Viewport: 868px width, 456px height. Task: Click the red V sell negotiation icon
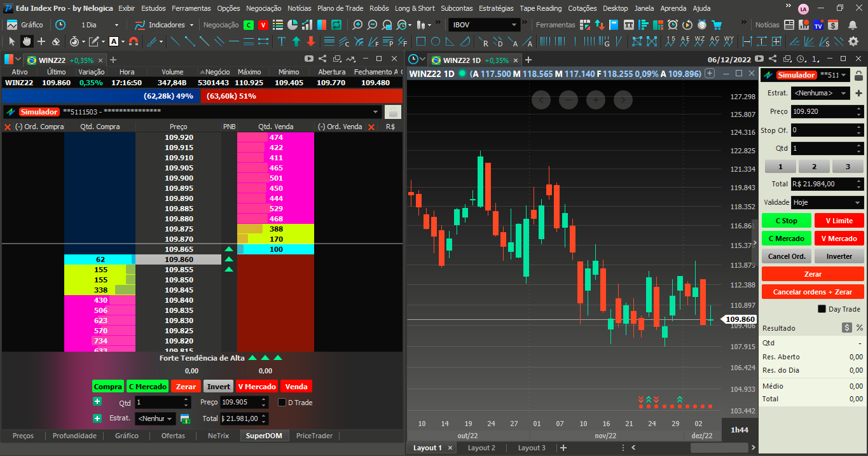263,25
